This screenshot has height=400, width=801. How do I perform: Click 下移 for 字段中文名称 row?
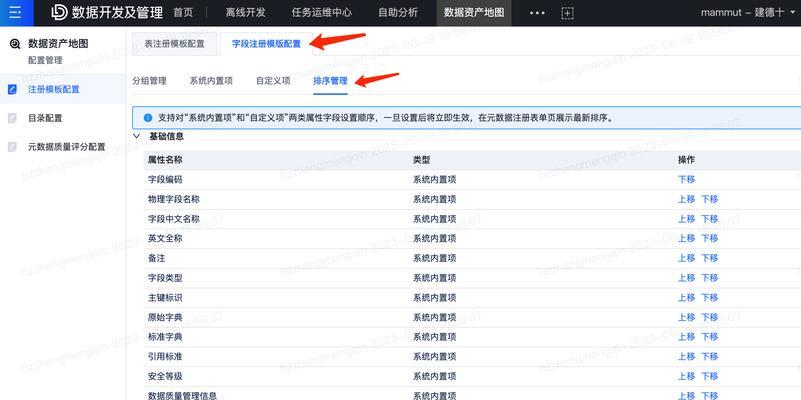709,219
